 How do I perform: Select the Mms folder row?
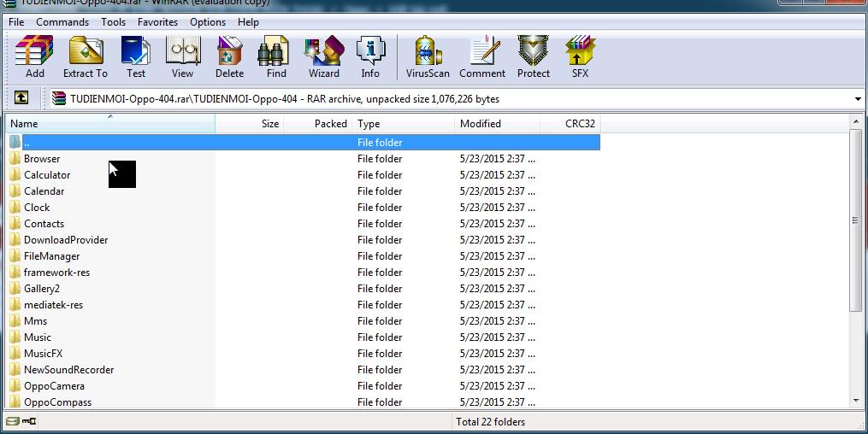(303, 320)
